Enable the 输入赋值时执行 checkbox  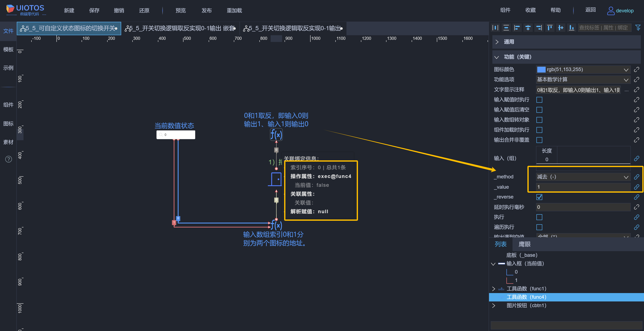tap(539, 100)
